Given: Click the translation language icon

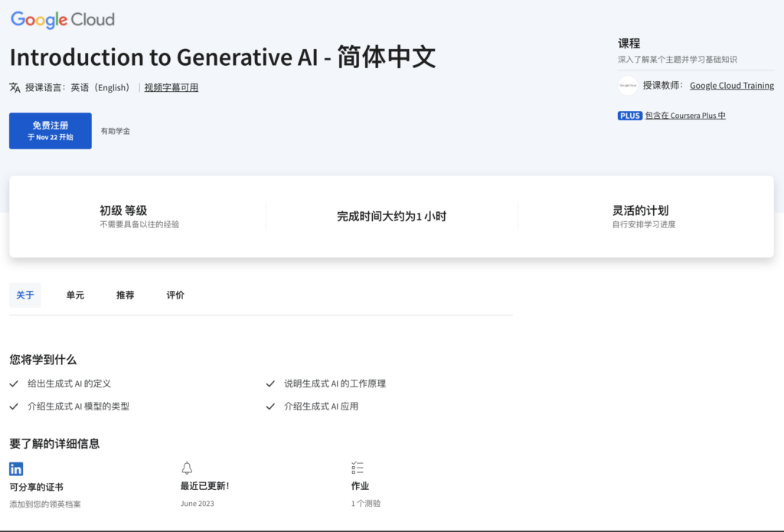Looking at the screenshot, I should (15, 87).
